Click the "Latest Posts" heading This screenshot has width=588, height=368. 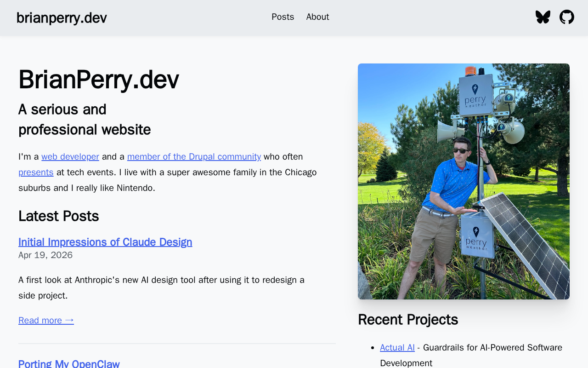pos(58,216)
